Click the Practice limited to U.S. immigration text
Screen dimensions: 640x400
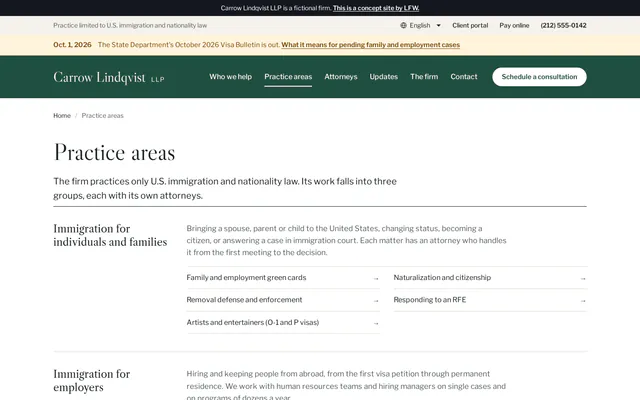[130, 25]
